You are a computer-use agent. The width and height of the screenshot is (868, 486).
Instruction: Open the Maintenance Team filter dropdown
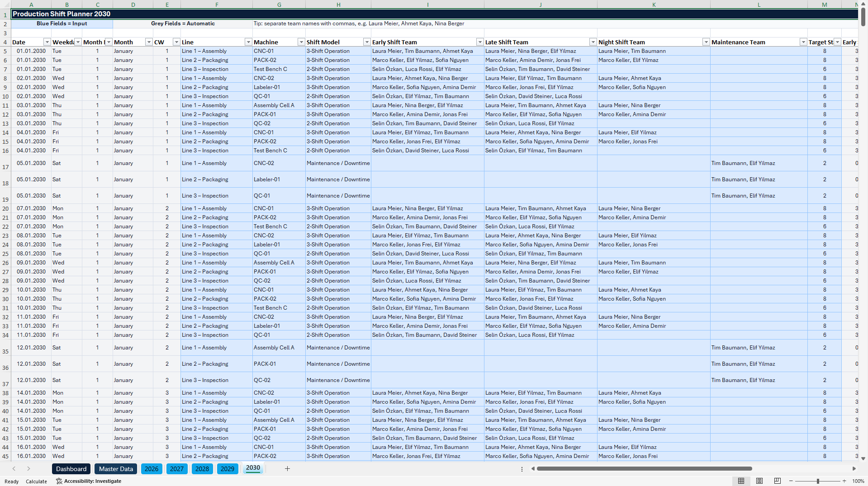click(803, 42)
